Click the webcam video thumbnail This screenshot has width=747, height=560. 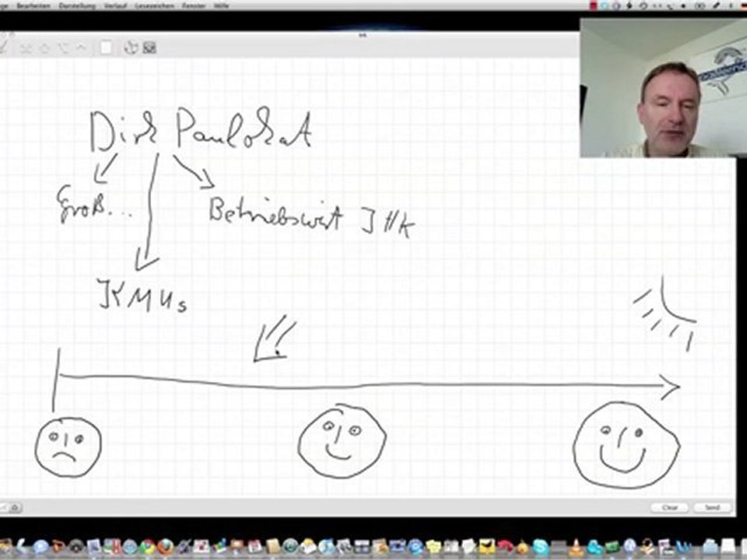(663, 88)
